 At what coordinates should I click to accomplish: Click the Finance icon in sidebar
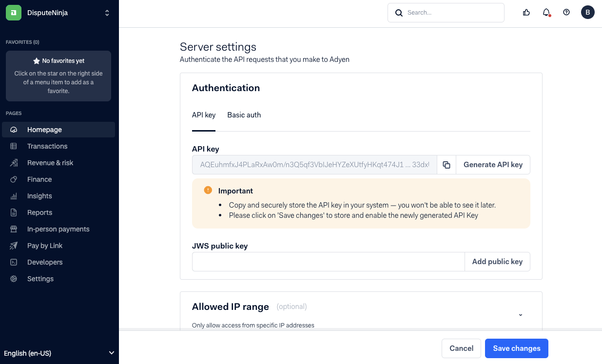pyautogui.click(x=14, y=179)
